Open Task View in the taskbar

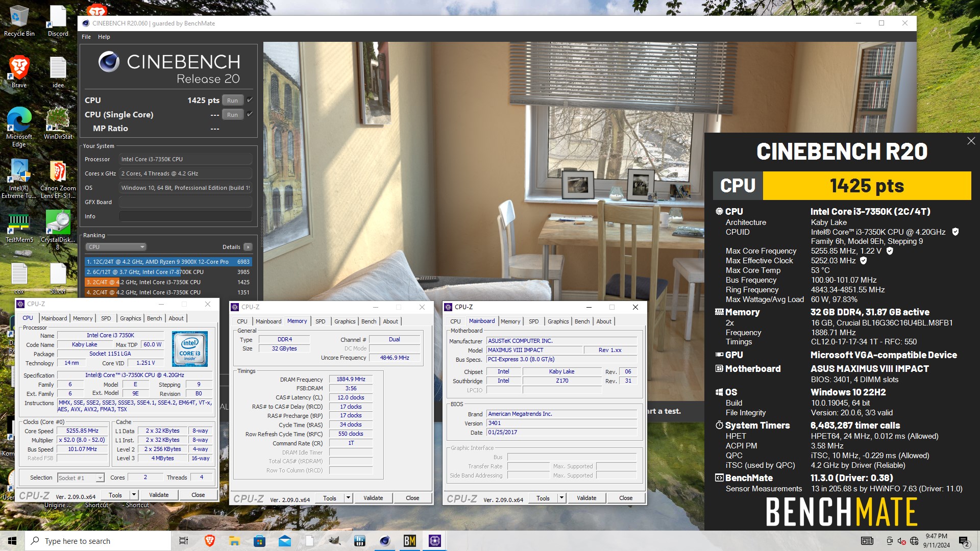click(184, 541)
